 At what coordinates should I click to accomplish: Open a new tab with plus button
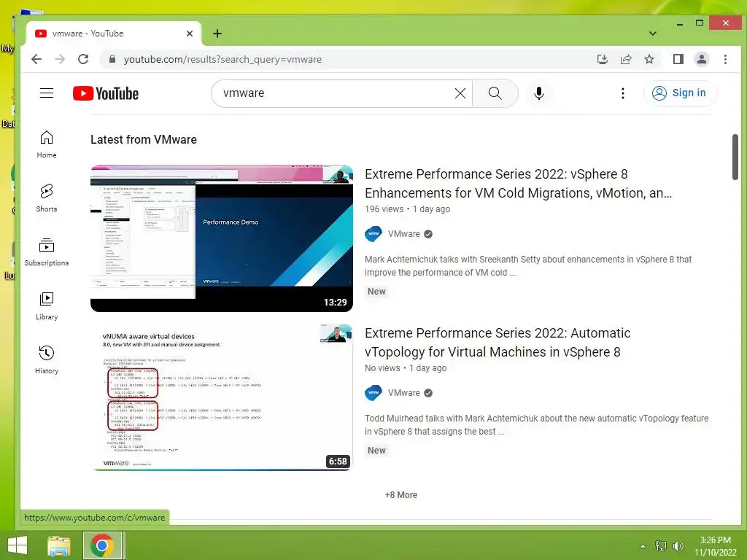(x=217, y=34)
